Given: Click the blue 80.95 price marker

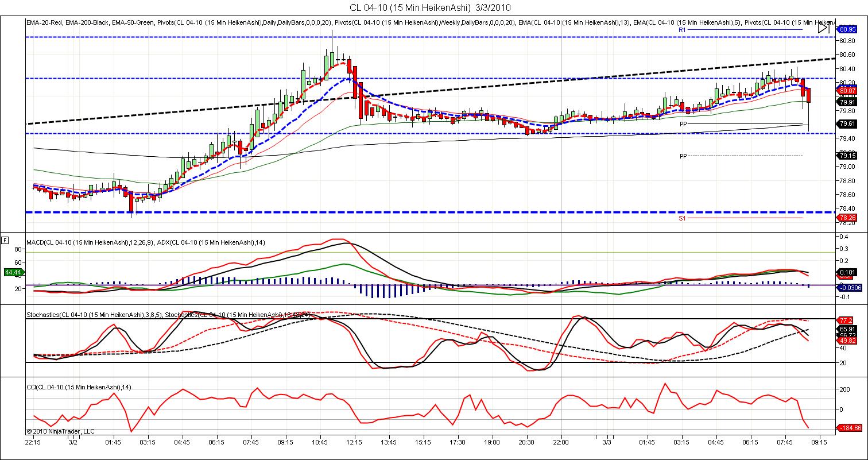Looking at the screenshot, I should (847, 29).
